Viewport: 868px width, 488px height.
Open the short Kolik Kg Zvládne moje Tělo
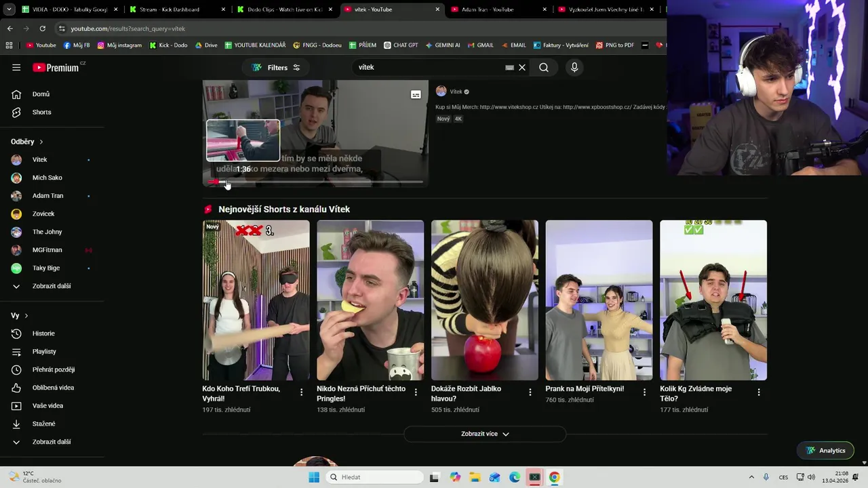click(x=713, y=300)
